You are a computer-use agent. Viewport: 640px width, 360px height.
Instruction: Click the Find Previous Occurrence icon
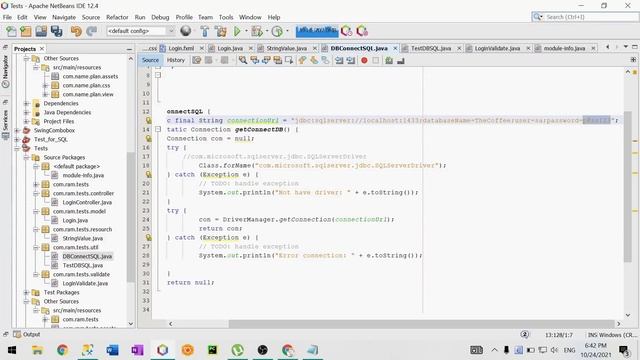(x=255, y=60)
